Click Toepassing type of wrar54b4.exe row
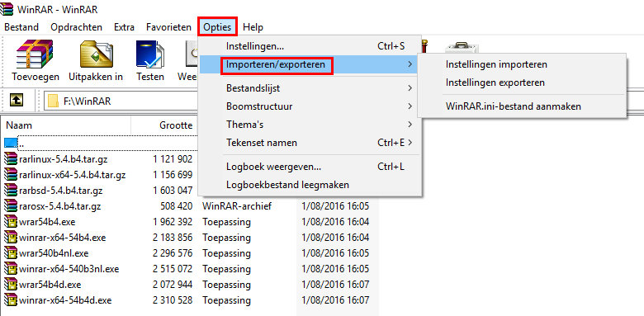Image resolution: width=644 pixels, height=316 pixels. pos(226,222)
